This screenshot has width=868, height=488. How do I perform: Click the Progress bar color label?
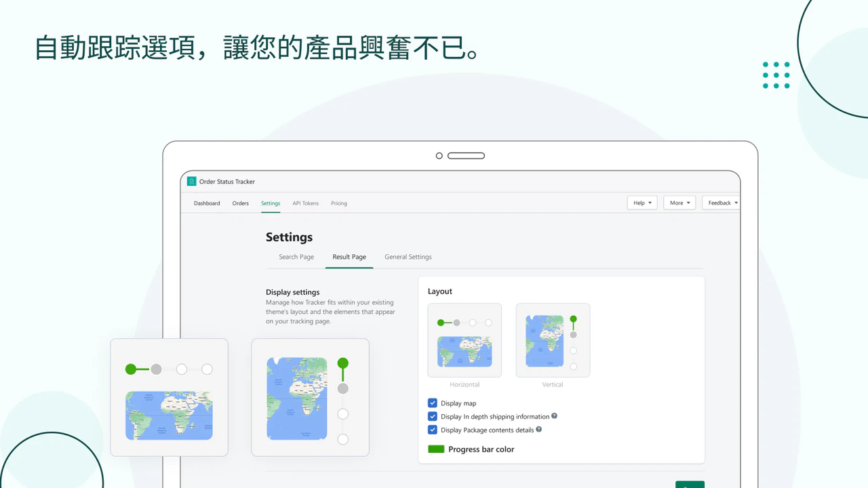[x=481, y=449]
